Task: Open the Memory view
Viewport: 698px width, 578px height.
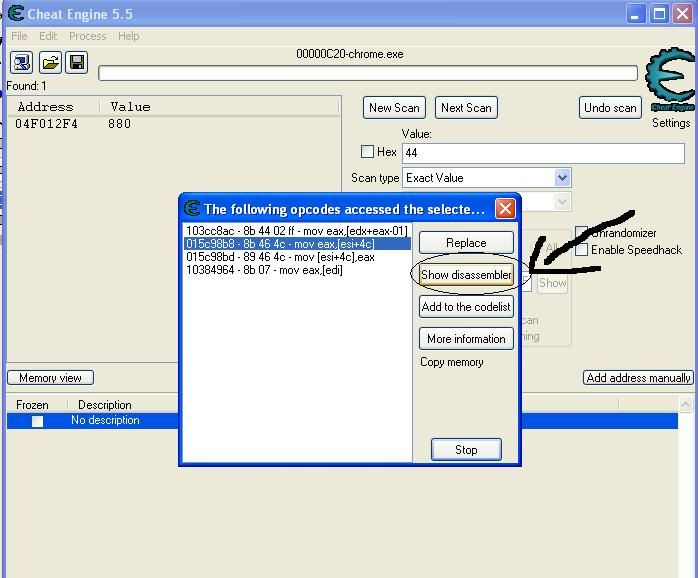Action: [50, 378]
